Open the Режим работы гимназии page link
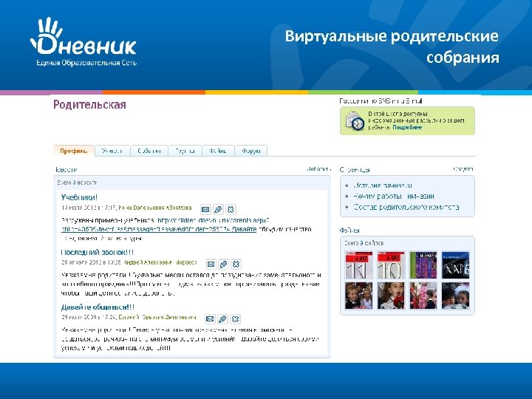This screenshot has width=532, height=399. 394,196
